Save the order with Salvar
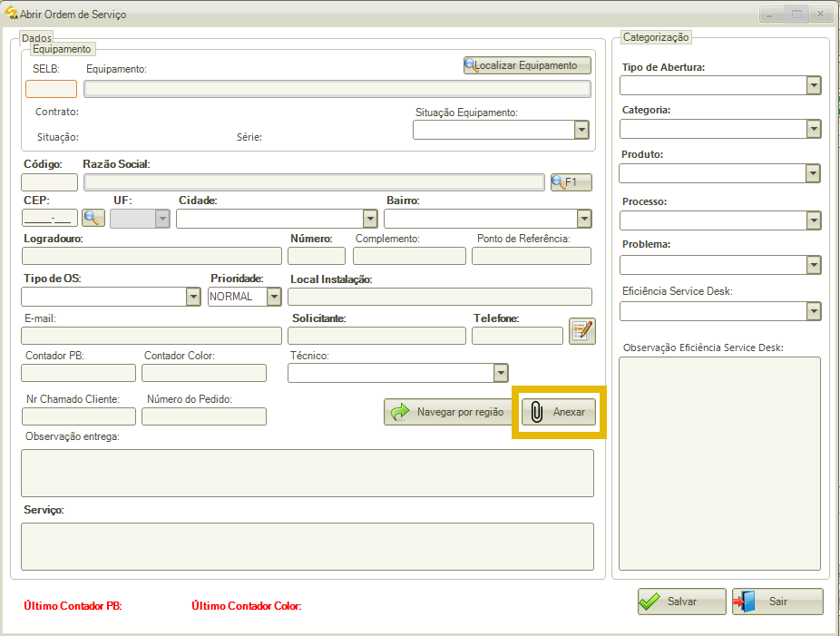840x636 pixels. (x=682, y=602)
